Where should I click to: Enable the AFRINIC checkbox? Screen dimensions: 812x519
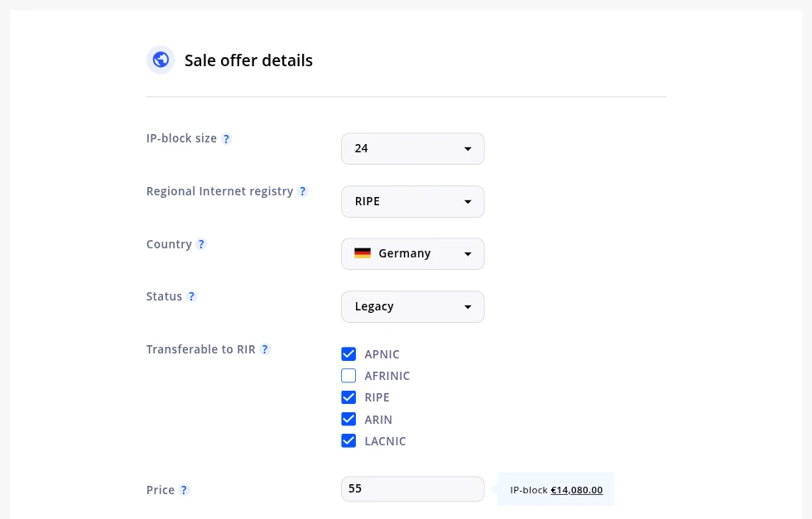348,376
